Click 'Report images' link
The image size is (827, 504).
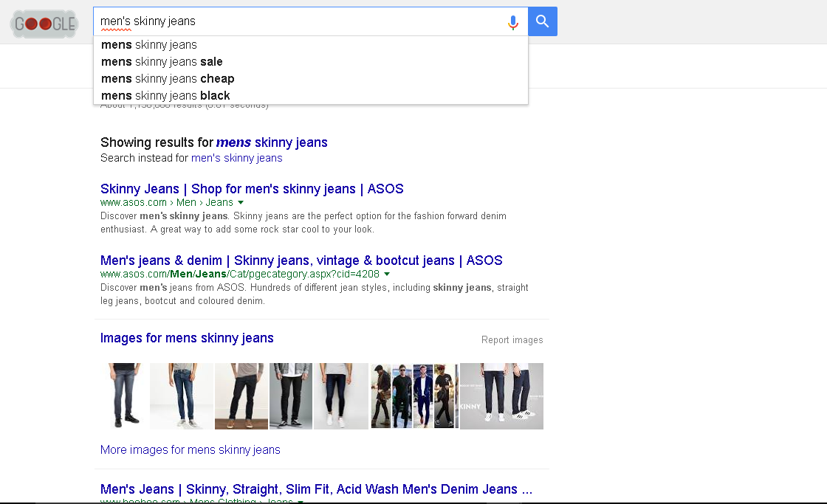tap(512, 340)
